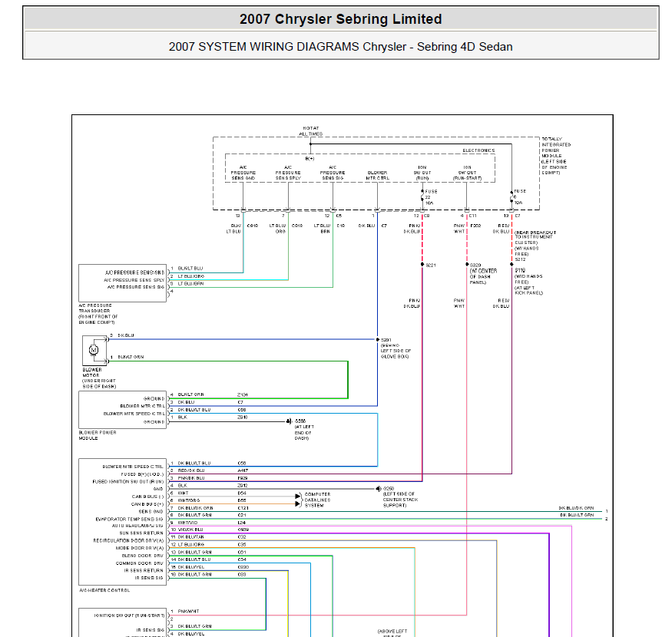The height and width of the screenshot is (637, 672).
Task: Click the '2007 SYSTEM WIRING DIAGRAMS' subtitle line
Action: [x=340, y=47]
